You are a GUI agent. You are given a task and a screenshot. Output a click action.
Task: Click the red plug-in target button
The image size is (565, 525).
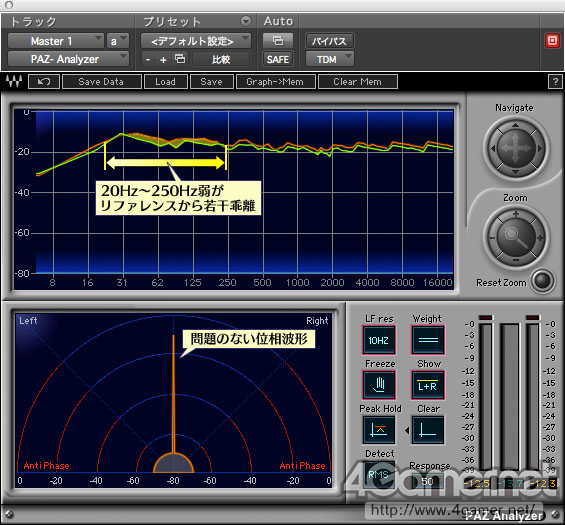point(552,40)
